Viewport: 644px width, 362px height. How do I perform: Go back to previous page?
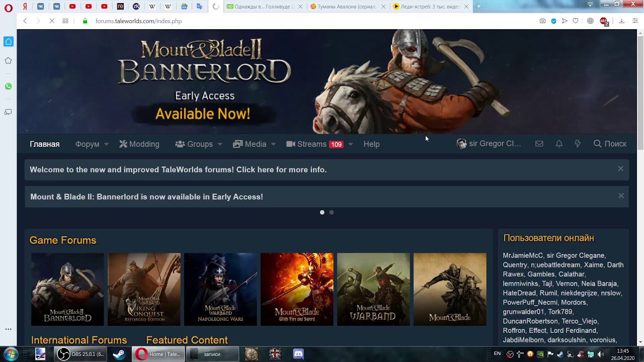click(x=25, y=21)
